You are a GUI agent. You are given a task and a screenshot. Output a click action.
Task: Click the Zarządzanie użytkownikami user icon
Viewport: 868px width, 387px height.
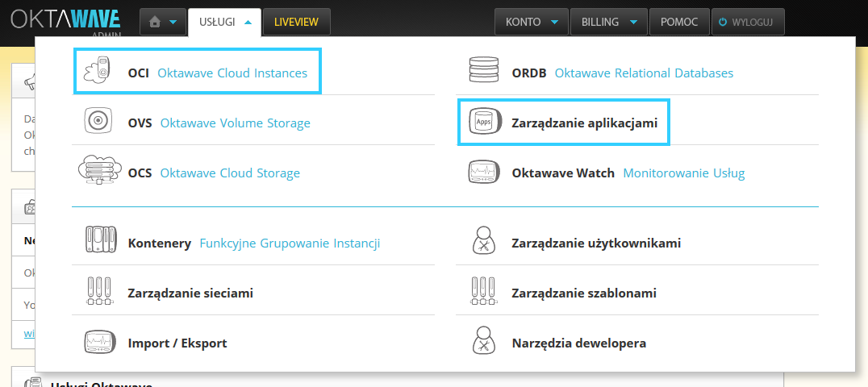pos(484,239)
